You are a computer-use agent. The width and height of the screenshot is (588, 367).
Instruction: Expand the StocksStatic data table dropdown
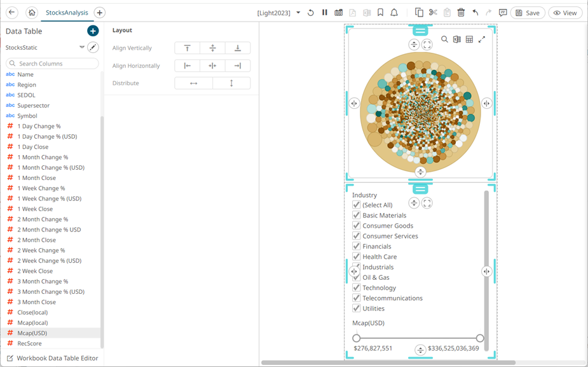pos(81,47)
